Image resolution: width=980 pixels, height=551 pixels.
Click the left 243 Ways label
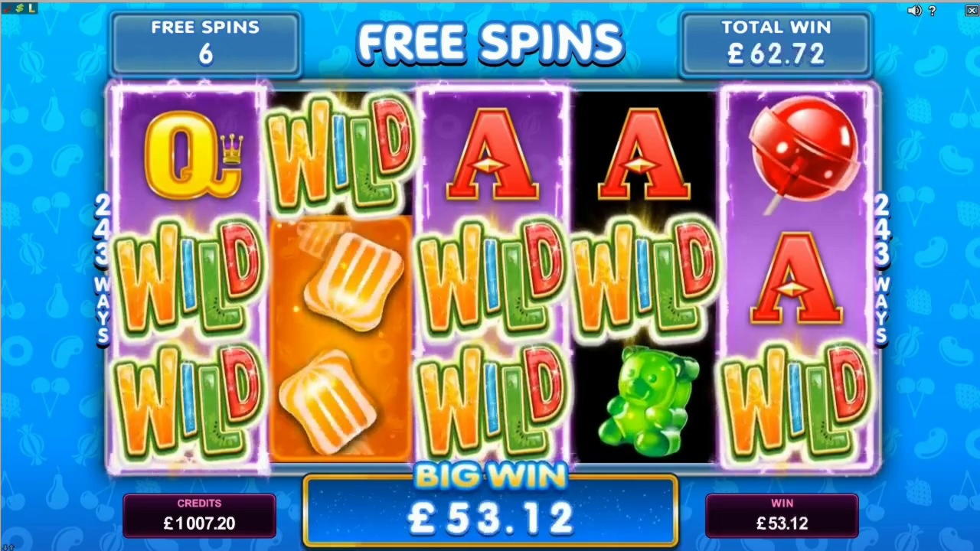pyautogui.click(x=103, y=269)
